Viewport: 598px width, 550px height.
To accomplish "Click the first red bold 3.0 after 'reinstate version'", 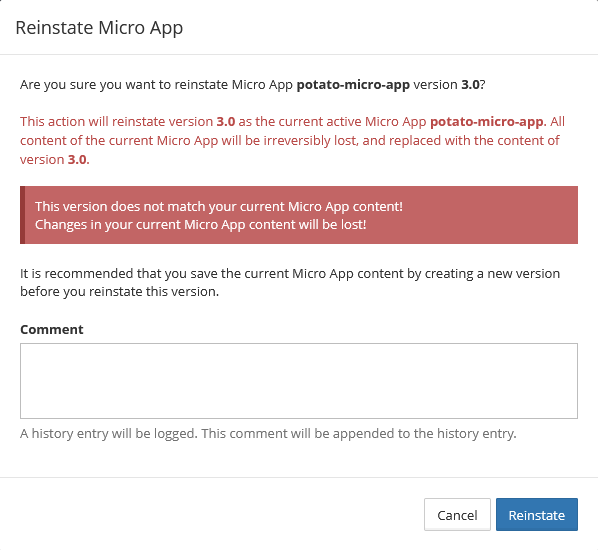I will pyautogui.click(x=226, y=122).
